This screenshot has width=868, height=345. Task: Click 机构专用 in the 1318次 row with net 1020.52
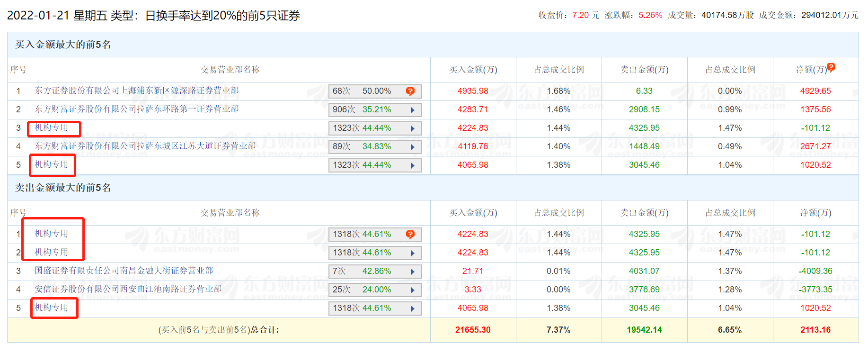(x=52, y=308)
